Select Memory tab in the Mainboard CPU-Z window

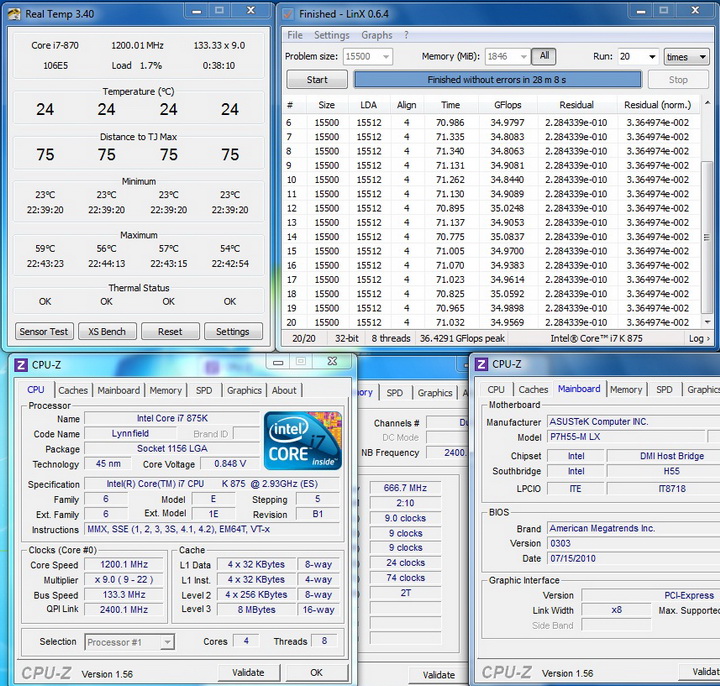[626, 389]
